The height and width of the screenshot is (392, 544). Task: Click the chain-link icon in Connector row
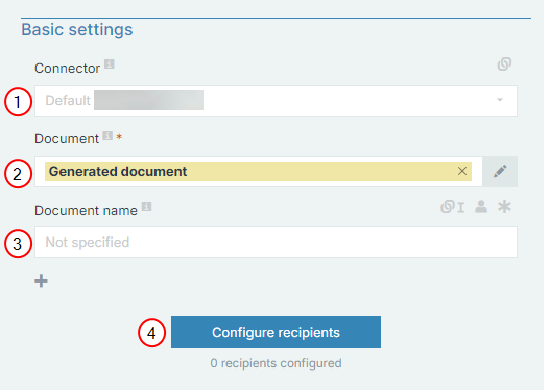tap(504, 64)
